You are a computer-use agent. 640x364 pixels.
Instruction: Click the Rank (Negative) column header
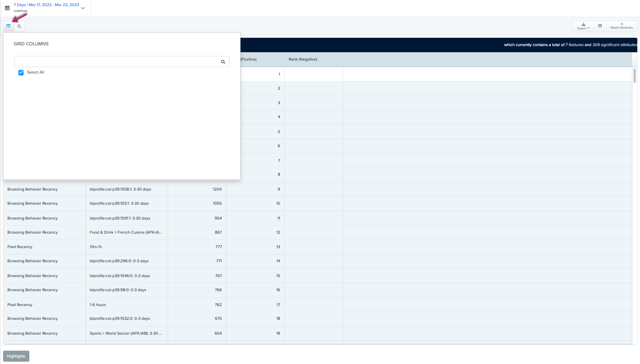click(303, 59)
